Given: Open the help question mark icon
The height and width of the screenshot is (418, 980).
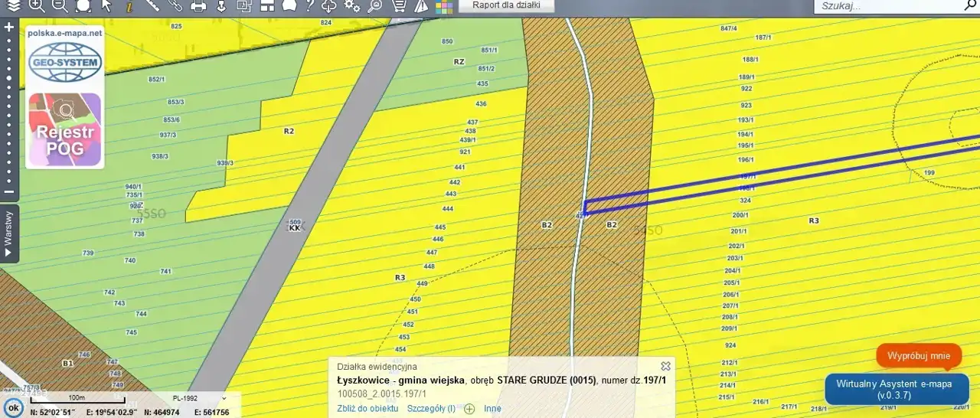Looking at the screenshot, I should tap(309, 6).
